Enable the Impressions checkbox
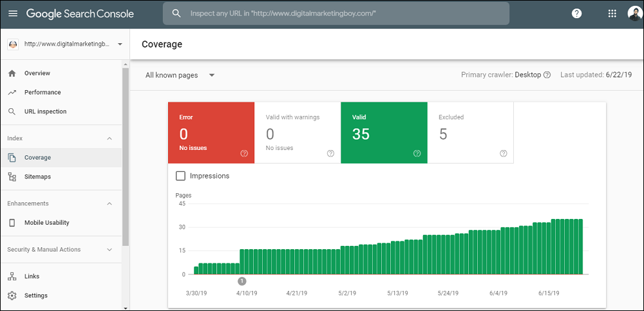The height and width of the screenshot is (311, 644). tap(180, 176)
